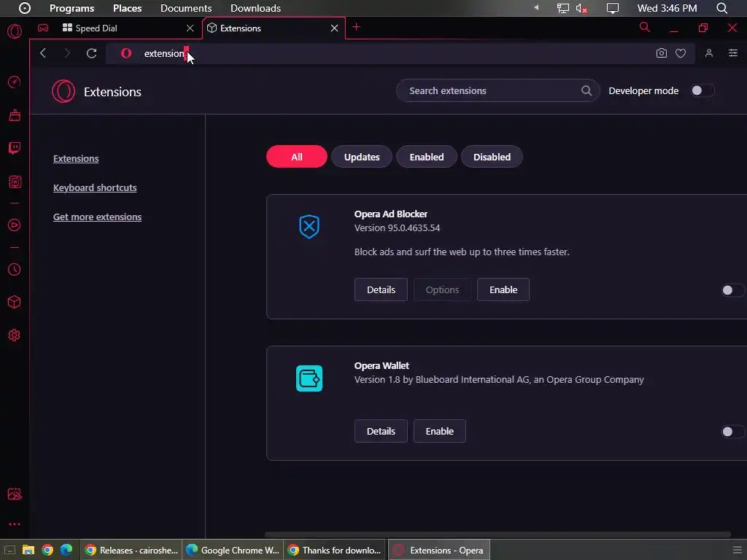Open Details for Opera Wallet
The width and height of the screenshot is (747, 560).
(381, 431)
